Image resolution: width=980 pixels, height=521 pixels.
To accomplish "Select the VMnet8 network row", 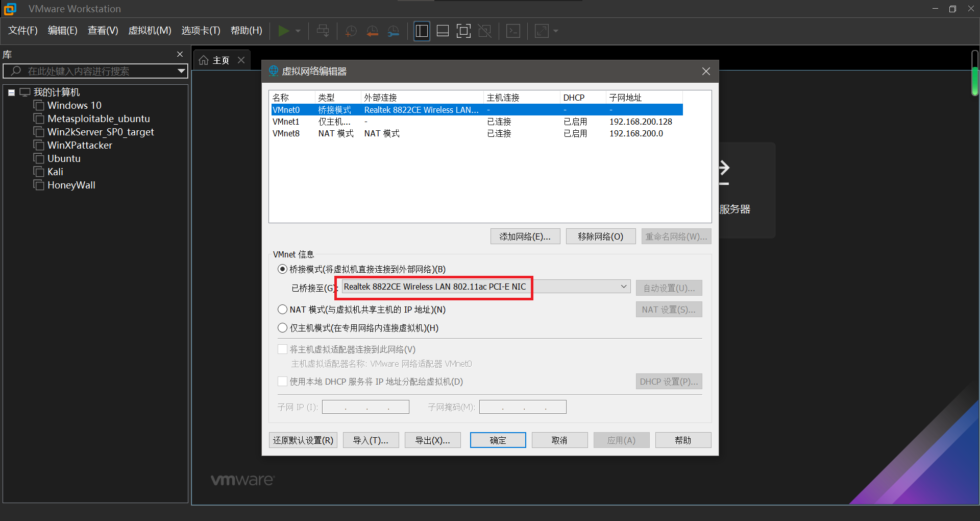I will coord(477,133).
